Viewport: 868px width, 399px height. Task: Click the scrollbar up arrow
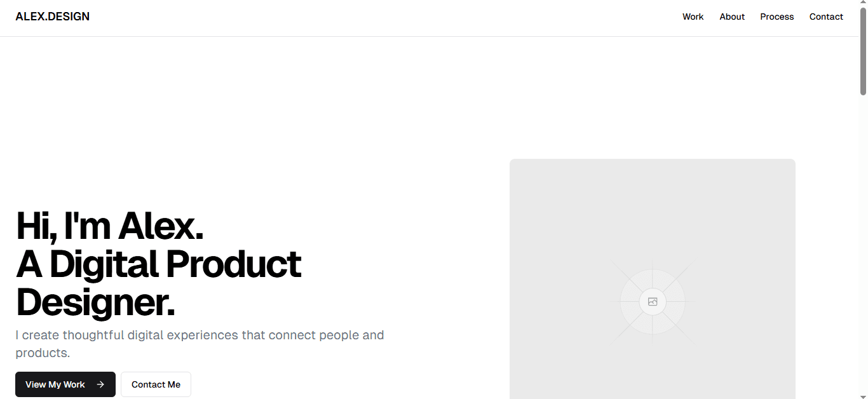pyautogui.click(x=863, y=4)
